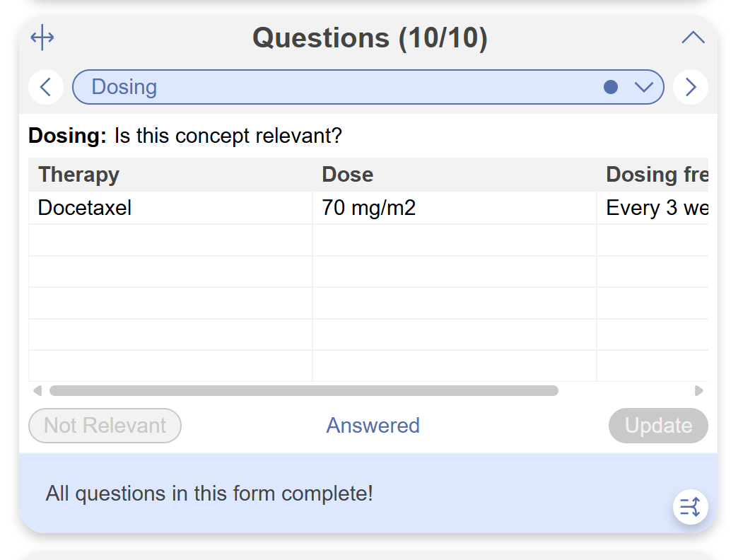The image size is (743, 560).
Task: Mark the concept as Not Relevant
Action: pos(105,426)
